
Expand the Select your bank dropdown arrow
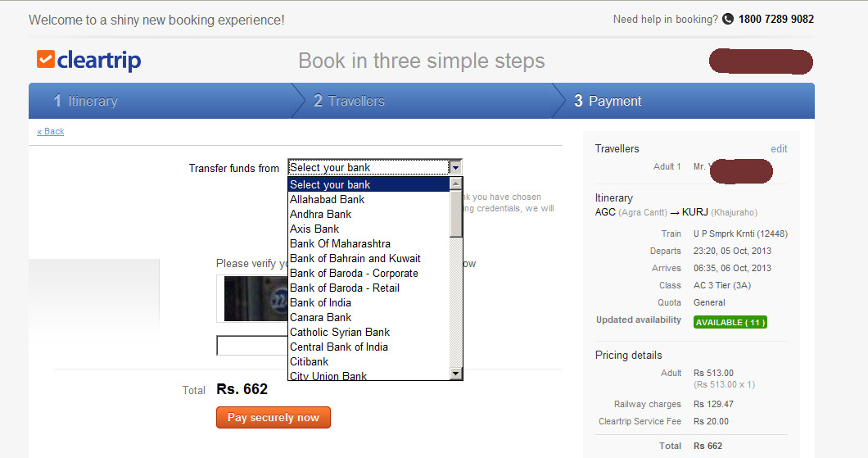[x=455, y=167]
